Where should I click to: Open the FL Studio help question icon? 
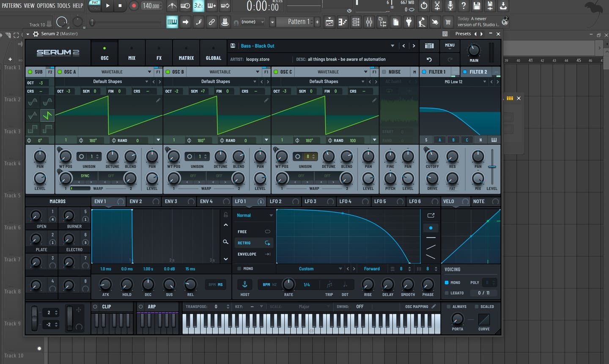coord(464,6)
